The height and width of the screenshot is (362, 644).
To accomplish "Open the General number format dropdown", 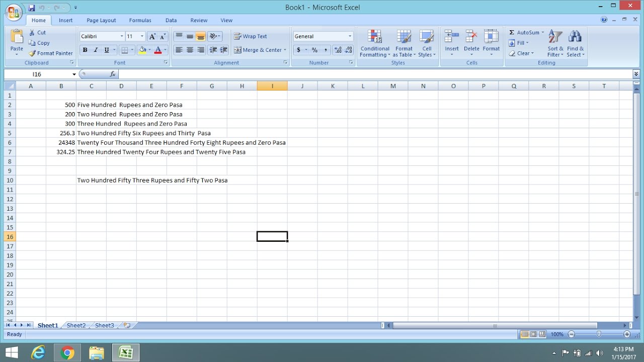I will click(x=350, y=36).
